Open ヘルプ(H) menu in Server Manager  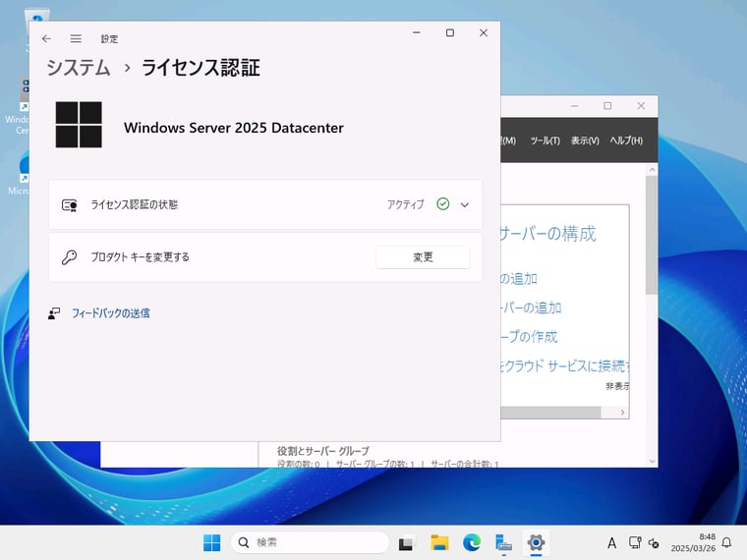pyautogui.click(x=626, y=140)
